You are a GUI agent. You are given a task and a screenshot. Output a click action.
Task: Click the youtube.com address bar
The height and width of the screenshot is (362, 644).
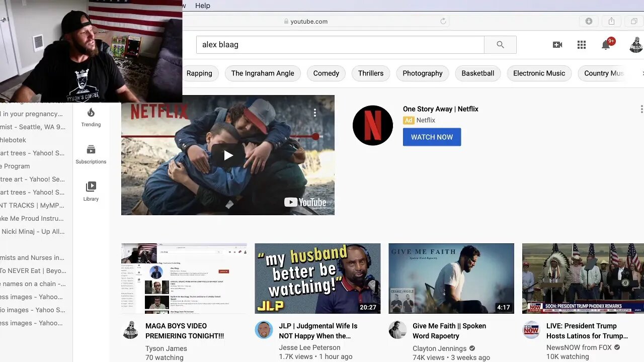(x=309, y=21)
